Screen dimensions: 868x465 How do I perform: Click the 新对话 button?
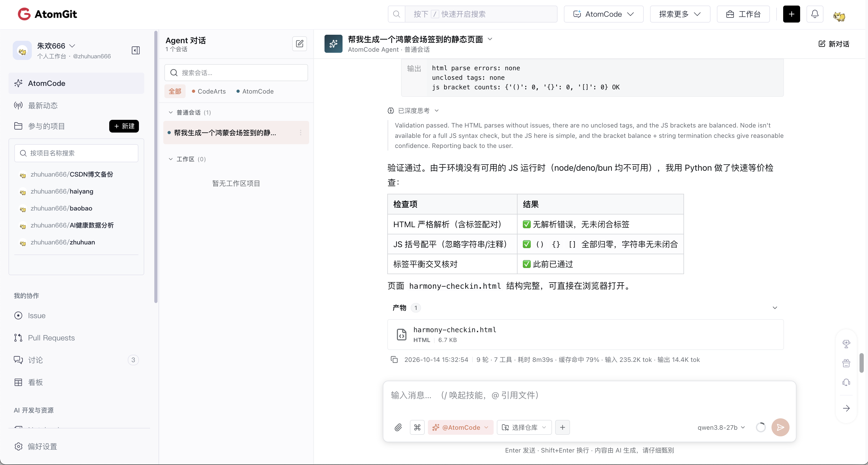[834, 44]
